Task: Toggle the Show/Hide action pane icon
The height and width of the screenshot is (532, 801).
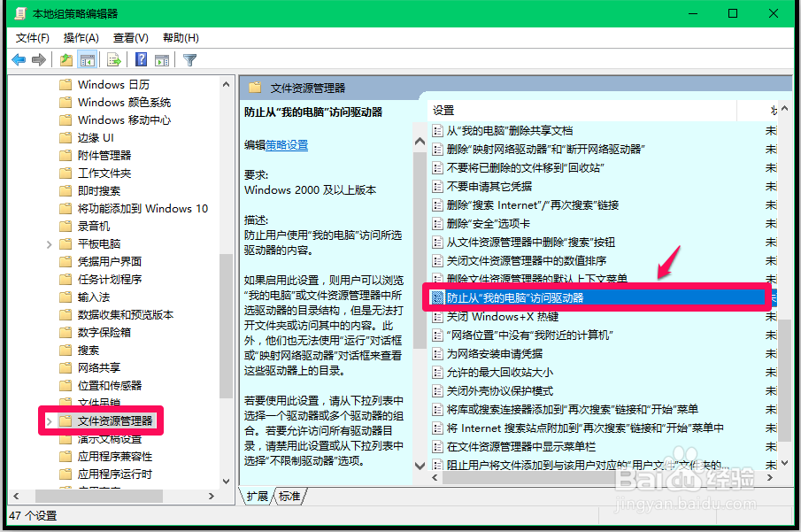Action: (162, 60)
